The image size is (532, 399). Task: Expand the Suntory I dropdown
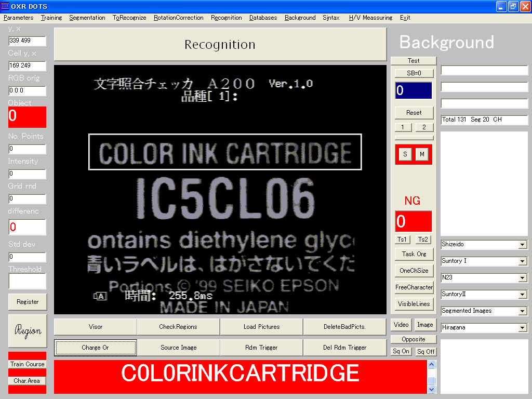523,261
